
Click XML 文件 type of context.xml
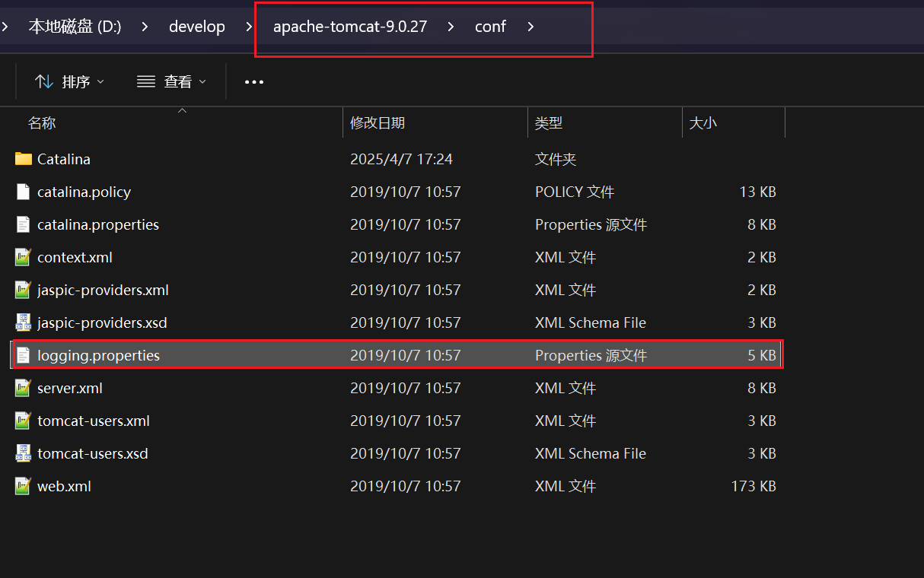click(x=566, y=257)
